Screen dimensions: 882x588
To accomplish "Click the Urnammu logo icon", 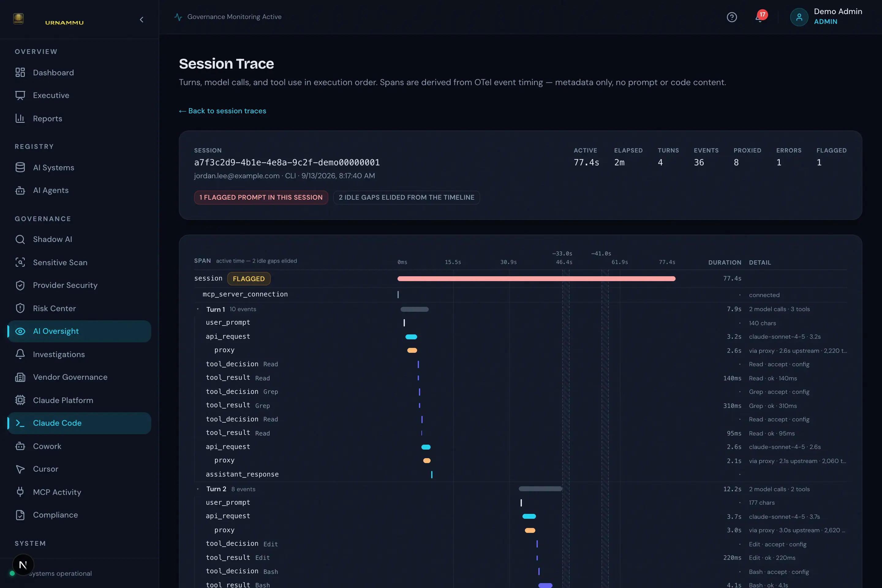I will click(x=18, y=18).
